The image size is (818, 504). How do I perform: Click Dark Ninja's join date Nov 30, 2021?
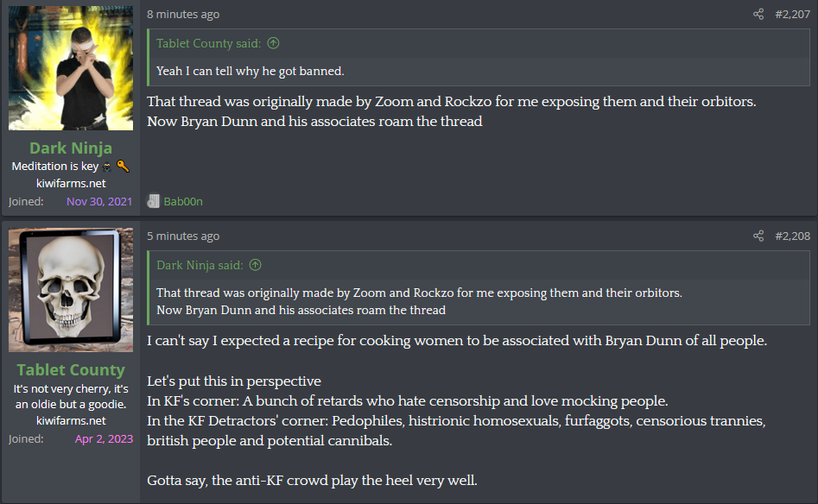[99, 201]
